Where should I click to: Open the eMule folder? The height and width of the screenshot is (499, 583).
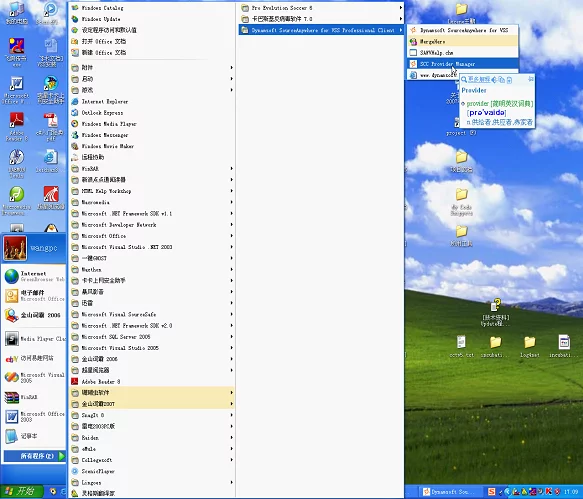152,449
